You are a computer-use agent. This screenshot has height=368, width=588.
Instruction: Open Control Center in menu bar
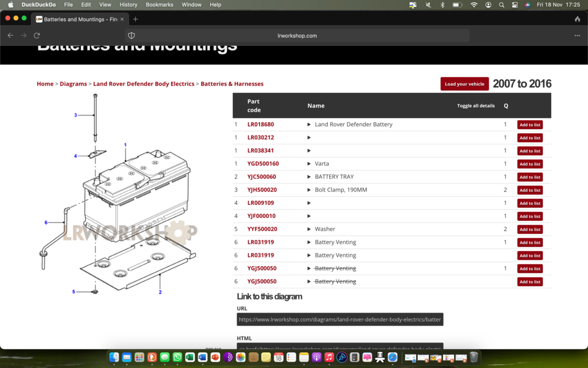click(x=514, y=5)
